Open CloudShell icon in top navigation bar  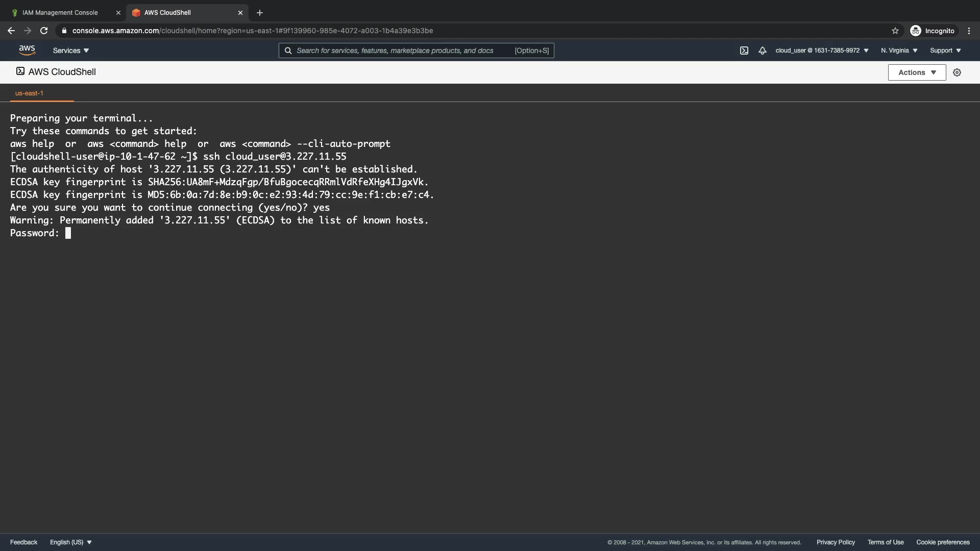pos(744,51)
